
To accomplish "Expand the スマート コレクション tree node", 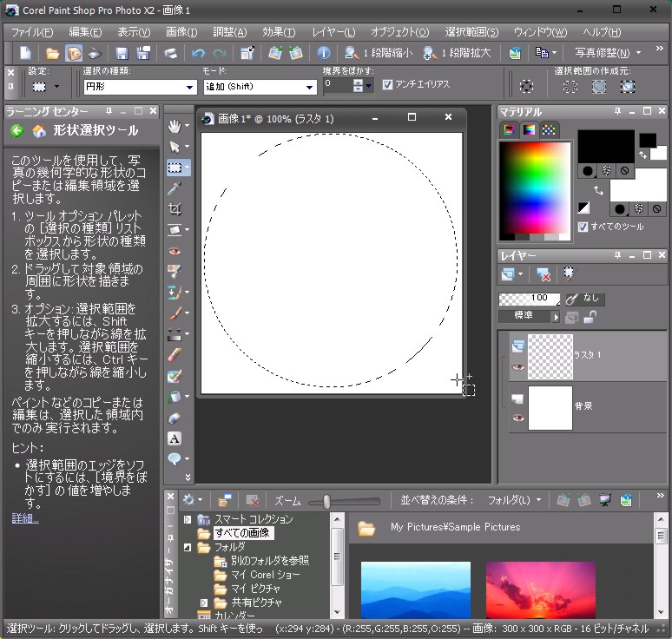I will [x=188, y=520].
